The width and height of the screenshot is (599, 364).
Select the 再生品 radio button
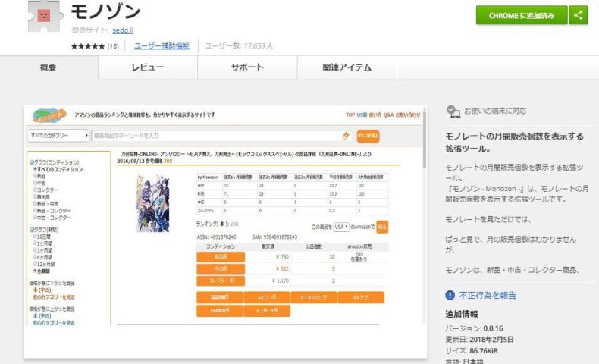click(35, 196)
